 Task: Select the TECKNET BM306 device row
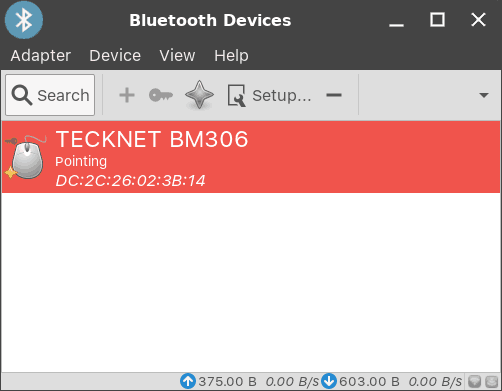coord(251,157)
